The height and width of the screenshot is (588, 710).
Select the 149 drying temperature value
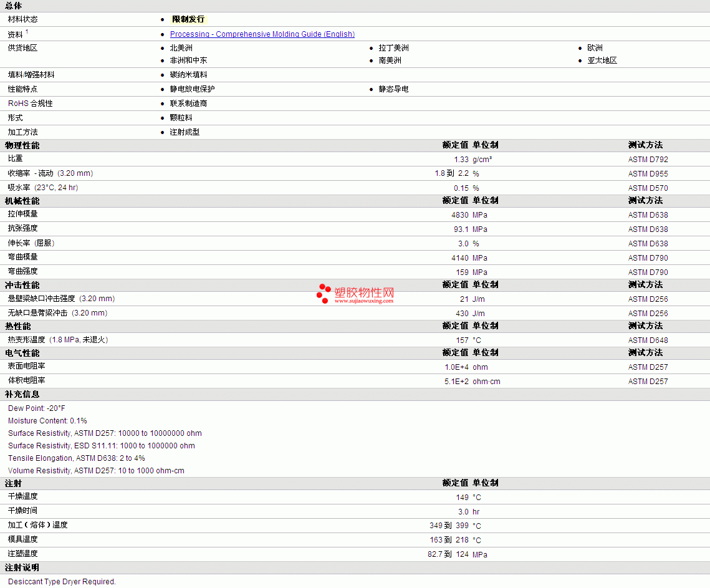click(462, 498)
